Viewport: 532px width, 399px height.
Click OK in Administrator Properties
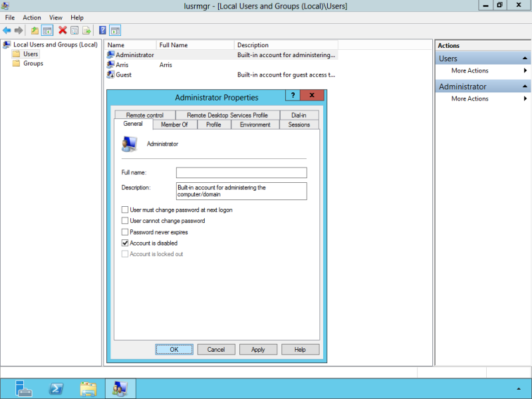174,350
